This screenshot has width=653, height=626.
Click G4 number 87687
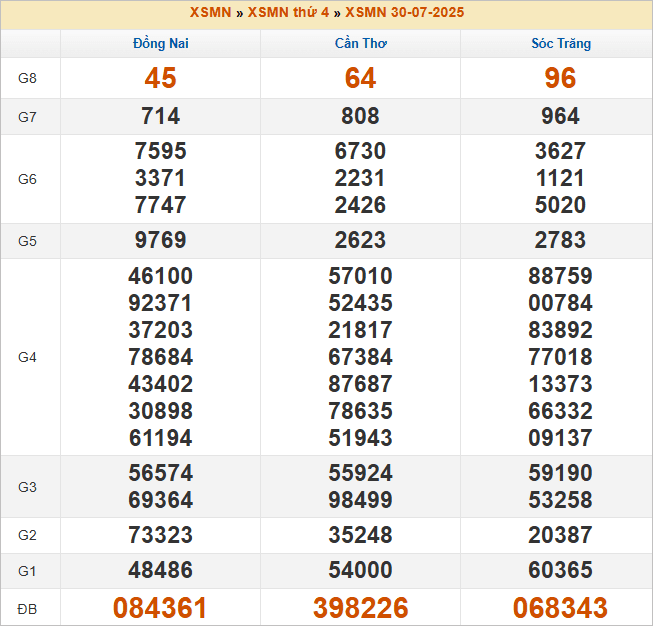361,384
